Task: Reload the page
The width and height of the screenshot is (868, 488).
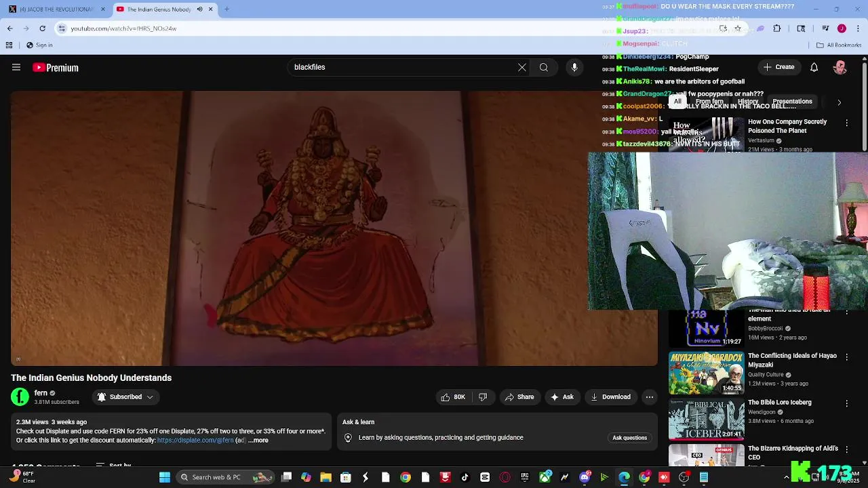Action: click(43, 28)
